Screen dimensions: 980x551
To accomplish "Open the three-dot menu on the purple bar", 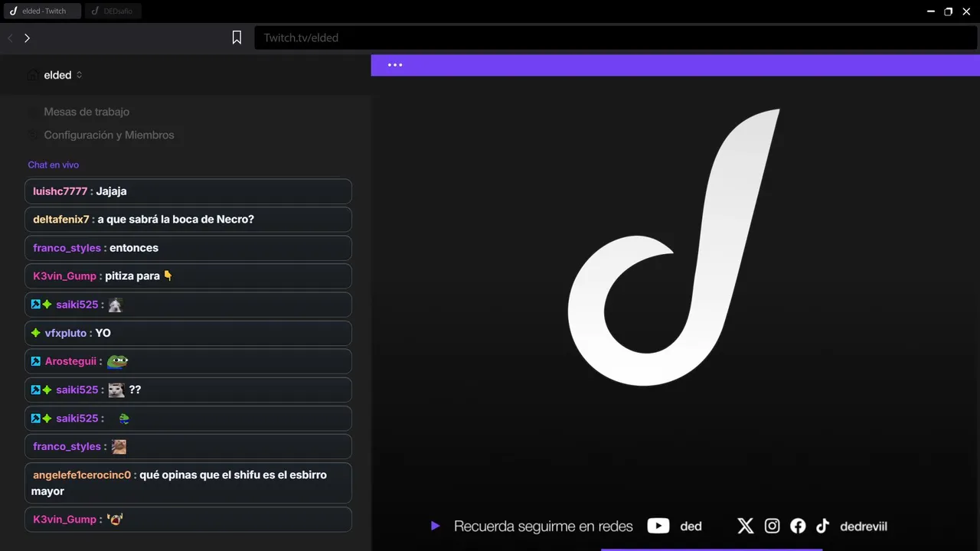I will [395, 65].
